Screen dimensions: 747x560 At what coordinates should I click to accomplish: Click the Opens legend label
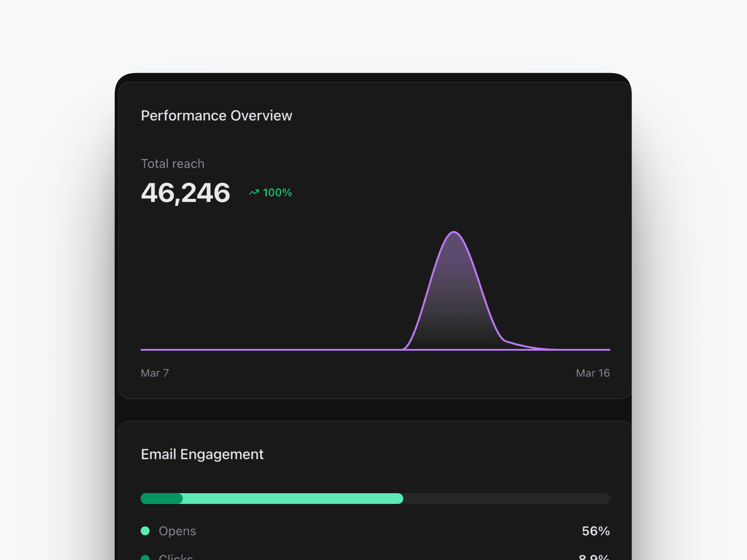[177, 531]
